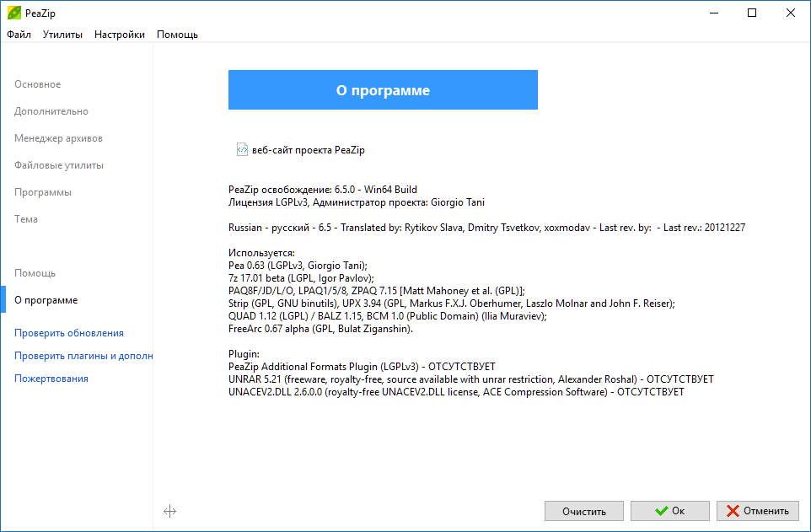Click the Проверить обновления link
The height and width of the screenshot is (532, 811).
pyautogui.click(x=69, y=333)
